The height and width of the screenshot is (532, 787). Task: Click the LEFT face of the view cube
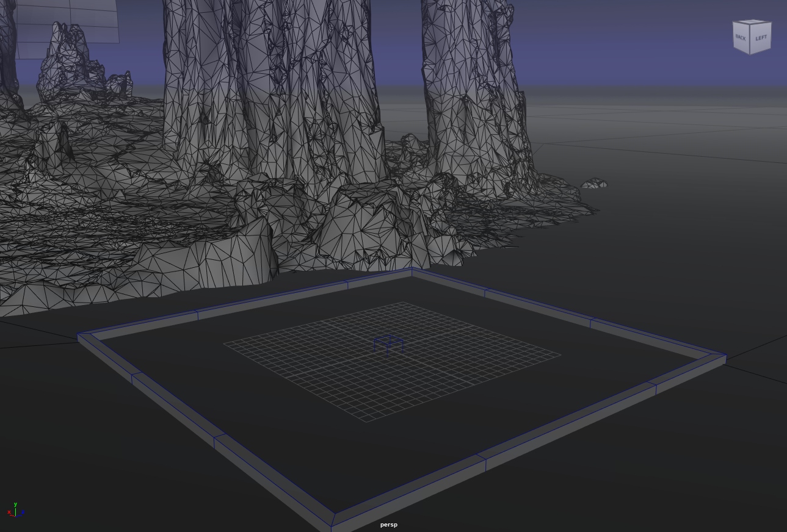(761, 38)
